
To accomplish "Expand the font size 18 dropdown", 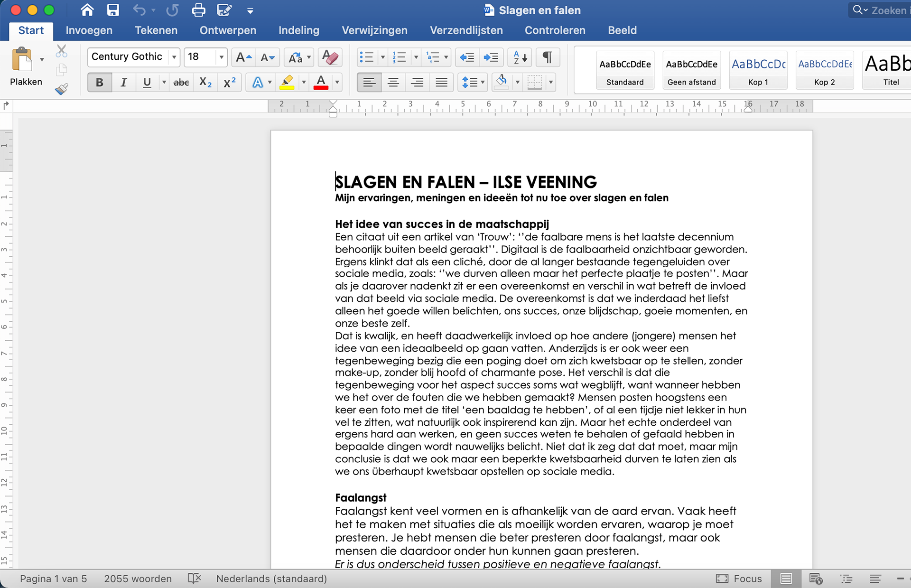I will coord(221,57).
